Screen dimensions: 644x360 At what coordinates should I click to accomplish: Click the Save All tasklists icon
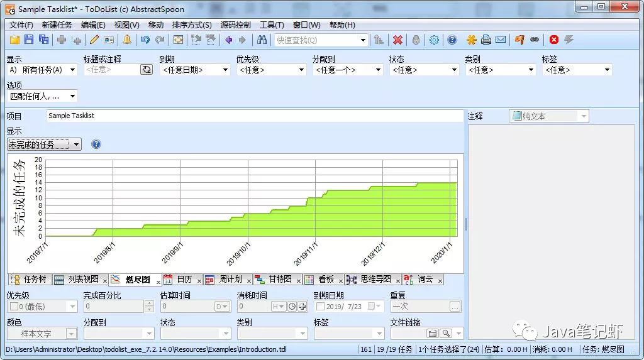coord(43,40)
